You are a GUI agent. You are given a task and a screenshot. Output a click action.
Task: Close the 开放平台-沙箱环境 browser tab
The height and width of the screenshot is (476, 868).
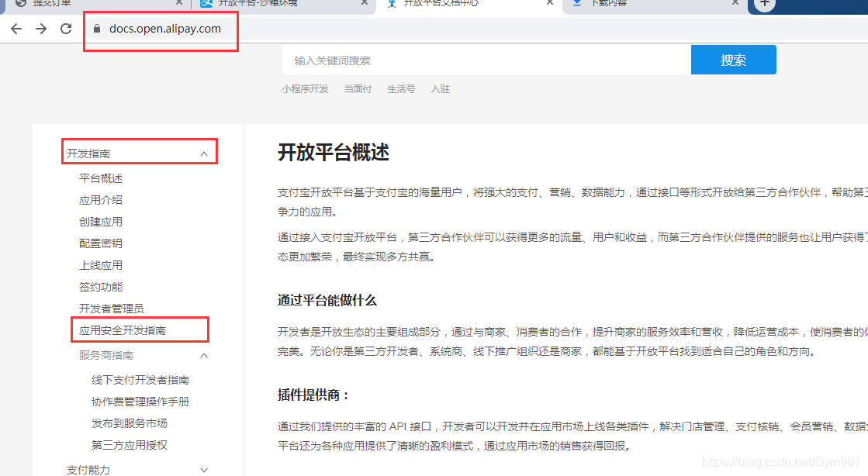(365, 3)
